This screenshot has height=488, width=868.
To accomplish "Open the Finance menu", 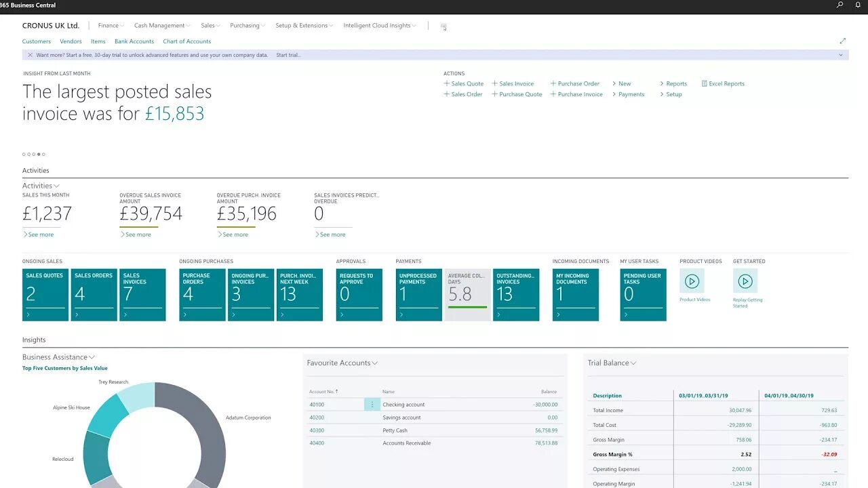I will pos(111,26).
